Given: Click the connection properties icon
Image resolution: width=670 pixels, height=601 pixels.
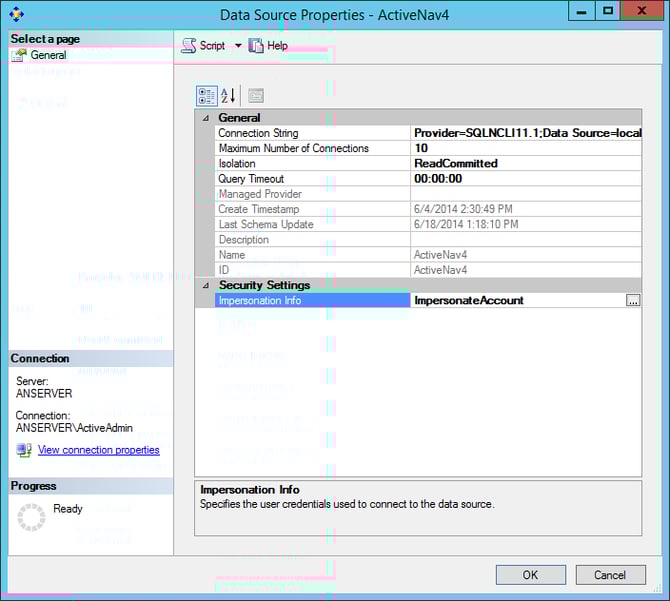Looking at the screenshot, I should (x=24, y=450).
